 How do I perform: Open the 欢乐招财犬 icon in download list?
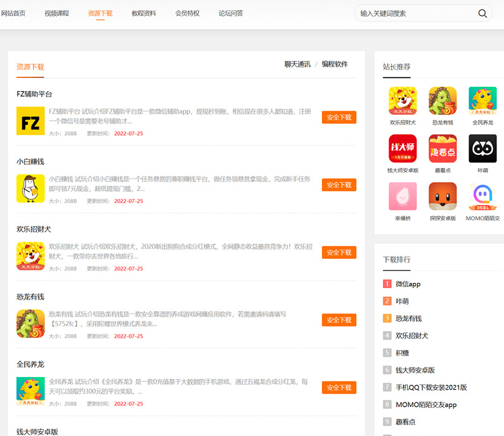(x=30, y=256)
